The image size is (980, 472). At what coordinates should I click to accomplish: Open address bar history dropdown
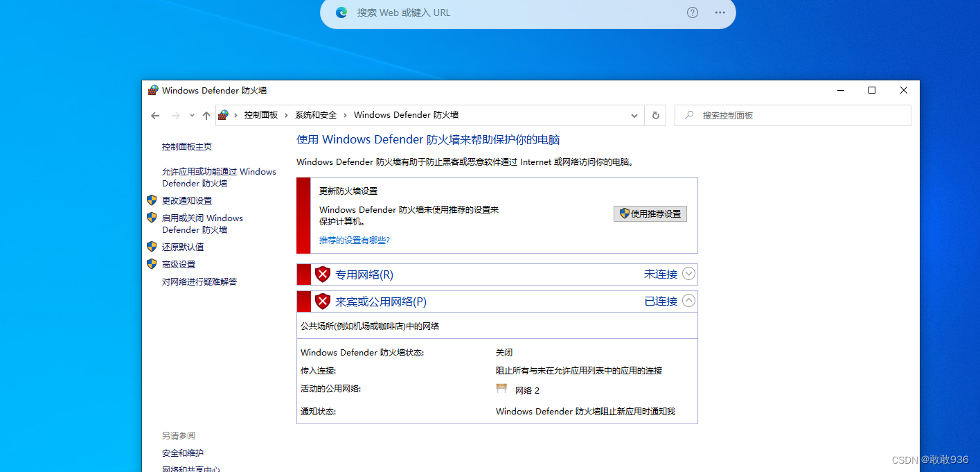(x=634, y=116)
